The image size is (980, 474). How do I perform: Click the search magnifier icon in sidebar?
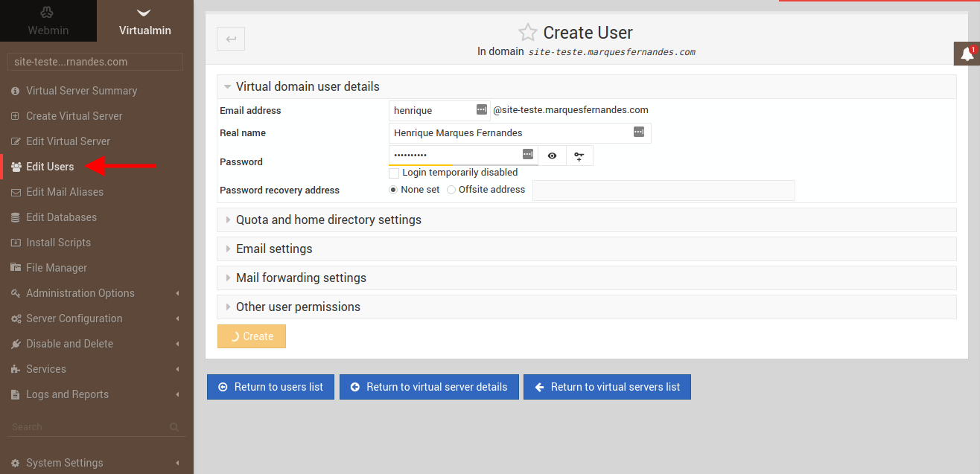coord(174,427)
